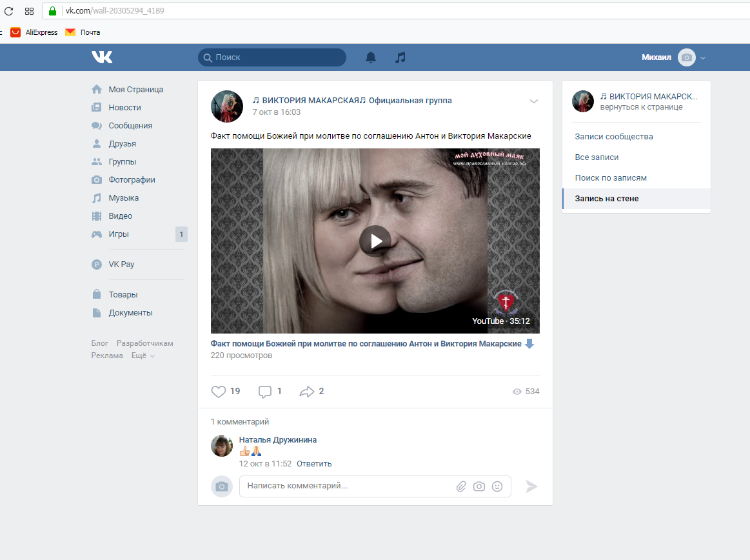Image resolution: width=750 pixels, height=560 pixels.
Task: Open the music player note icon in header
Action: coord(400,57)
